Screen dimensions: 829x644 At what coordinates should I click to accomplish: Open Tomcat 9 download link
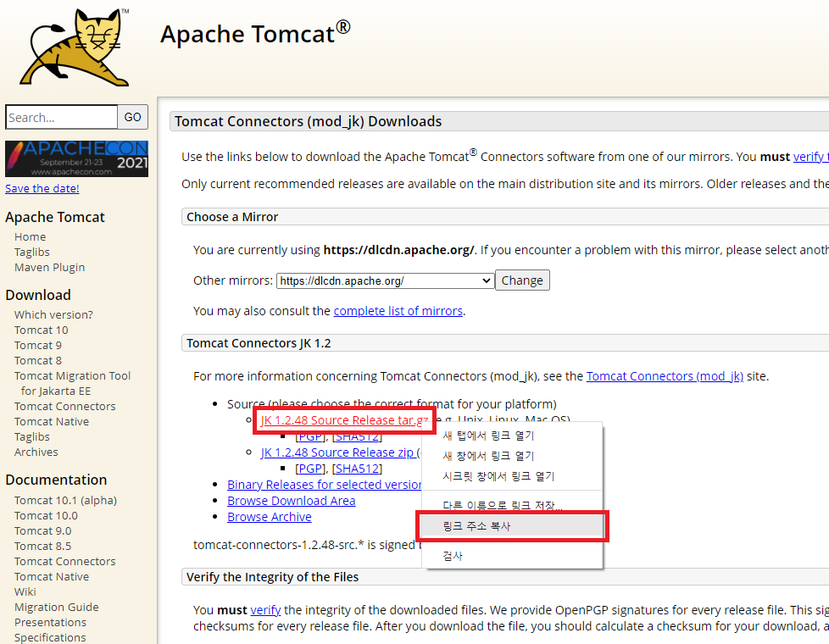pos(38,345)
